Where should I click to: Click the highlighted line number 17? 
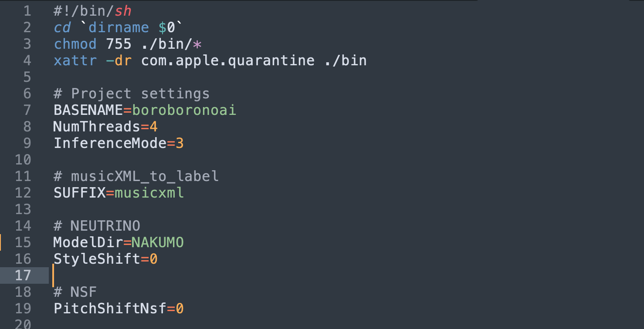click(x=23, y=275)
